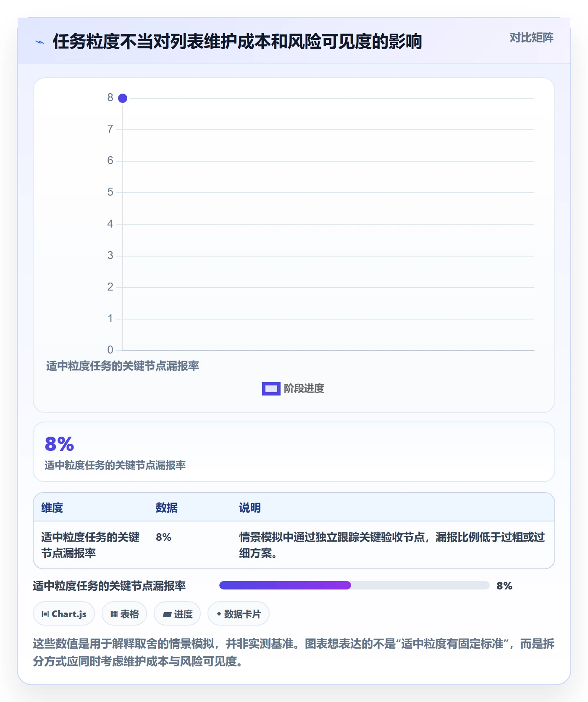Click the 维度 column header
Screen dimensions: 588x702
[52, 508]
